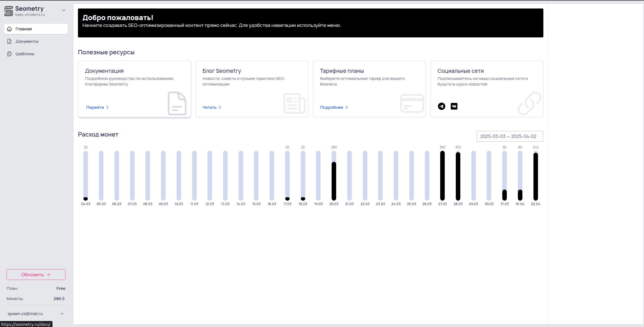Click the Документы document icon
644x327 pixels.
click(9, 41)
